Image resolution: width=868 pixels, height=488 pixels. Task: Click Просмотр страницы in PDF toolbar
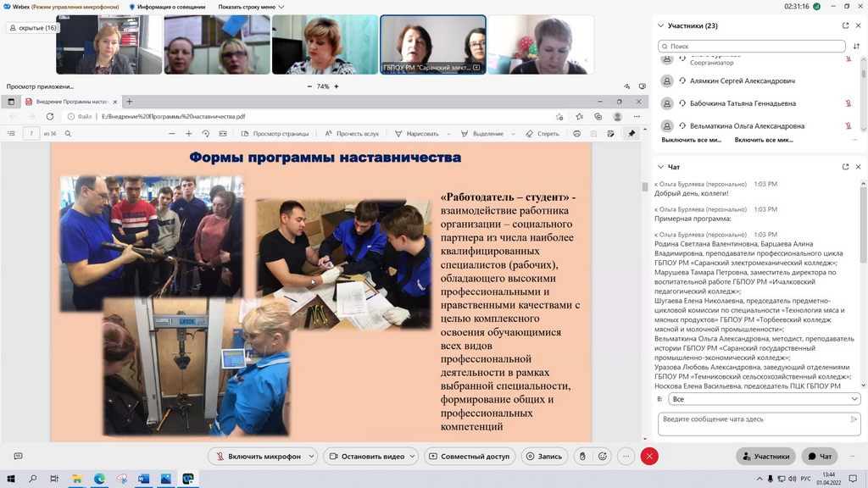[275, 133]
